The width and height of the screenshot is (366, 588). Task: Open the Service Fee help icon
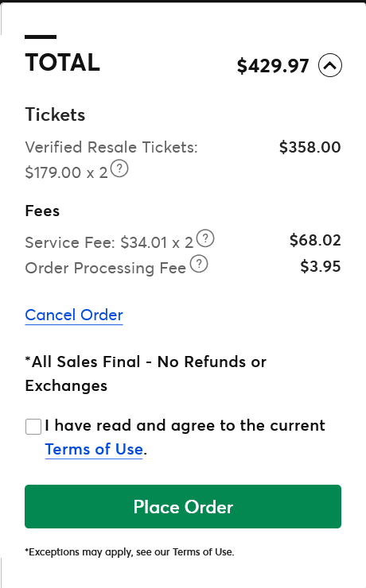205,238
